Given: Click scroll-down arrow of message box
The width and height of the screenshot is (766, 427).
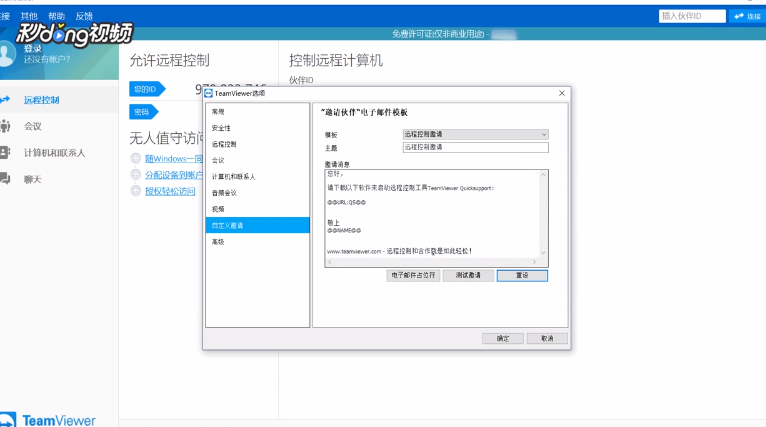Looking at the screenshot, I should tap(543, 253).
